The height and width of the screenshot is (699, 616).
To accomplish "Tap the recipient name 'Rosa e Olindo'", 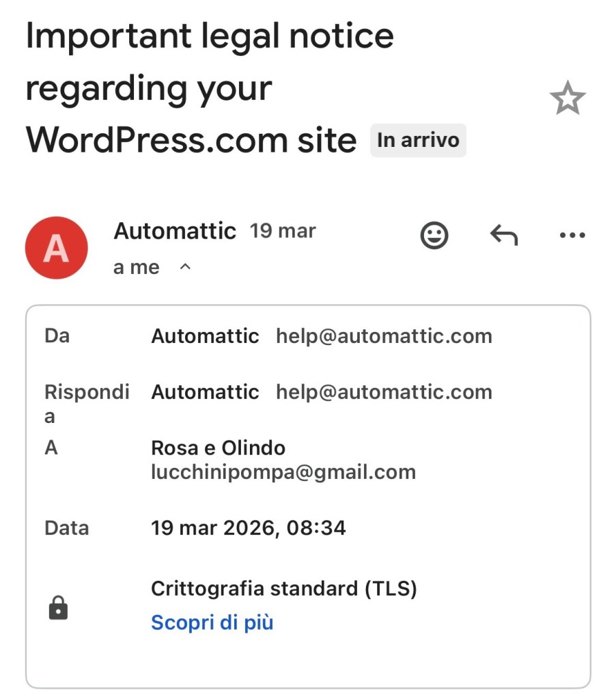I will 218,448.
